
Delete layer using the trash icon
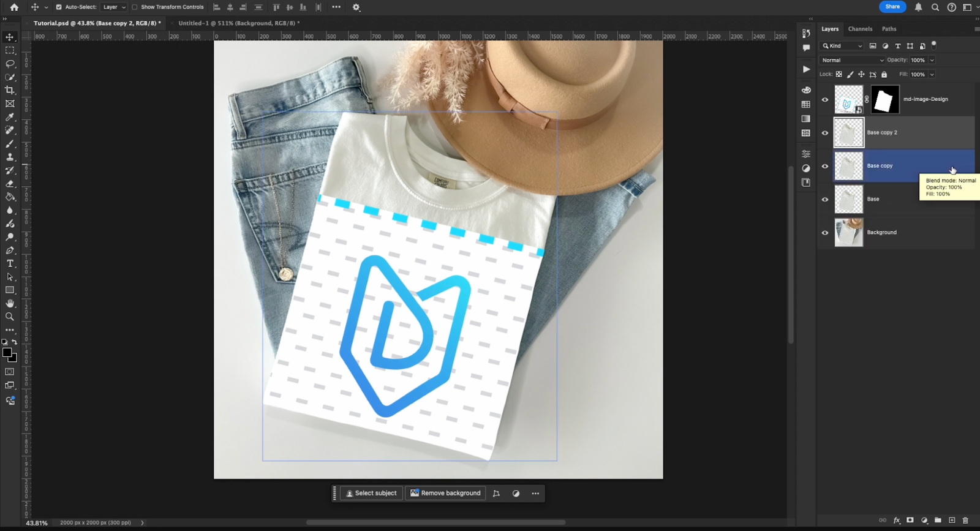[965, 520]
